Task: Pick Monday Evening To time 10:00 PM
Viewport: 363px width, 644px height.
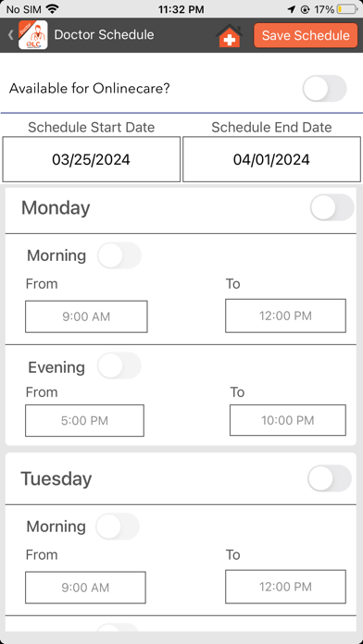Action: pos(288,420)
